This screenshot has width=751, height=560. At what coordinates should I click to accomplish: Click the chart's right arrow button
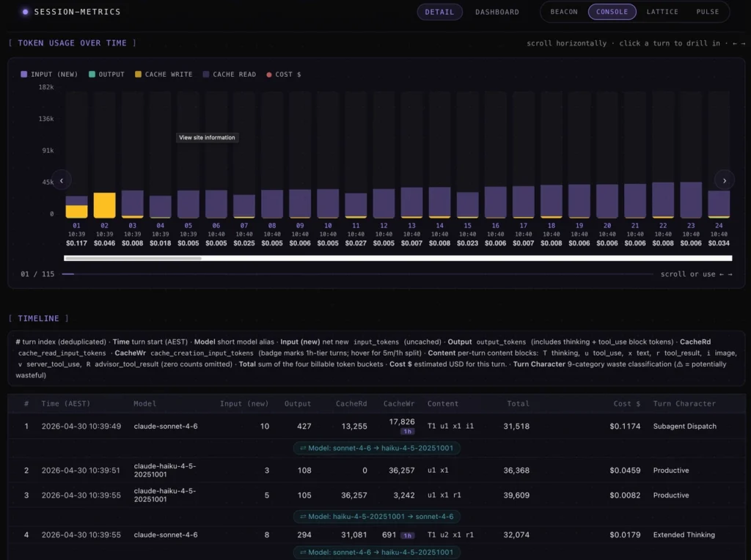click(724, 180)
